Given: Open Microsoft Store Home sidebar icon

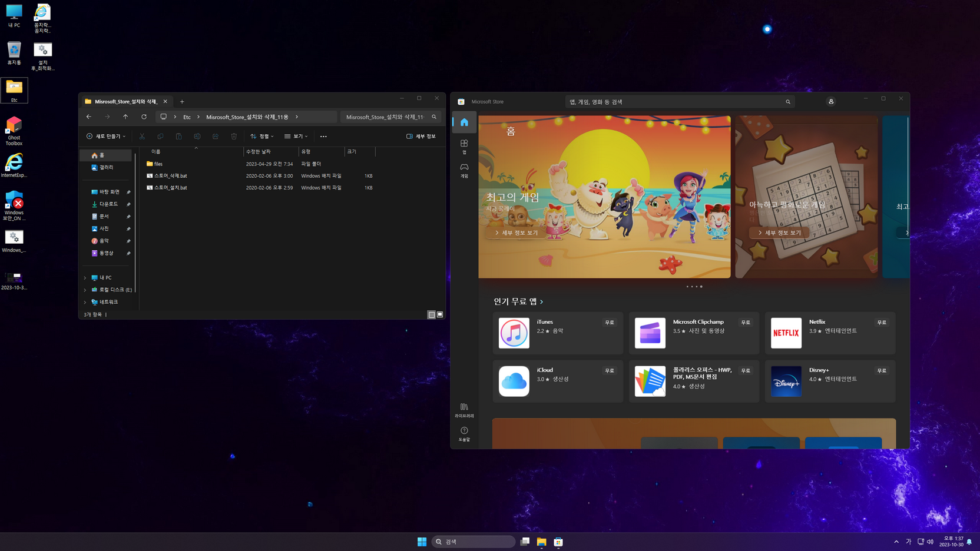Looking at the screenshot, I should pyautogui.click(x=464, y=122).
